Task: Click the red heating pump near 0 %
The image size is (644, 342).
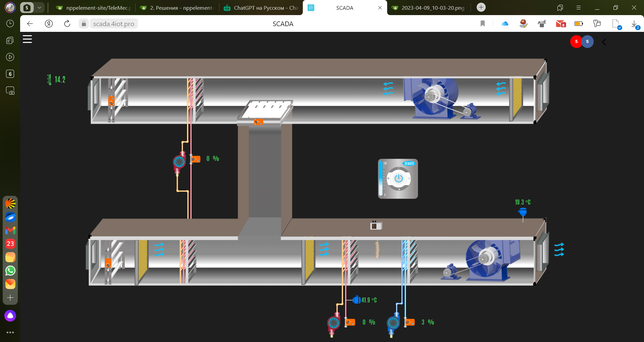Action: point(179,162)
